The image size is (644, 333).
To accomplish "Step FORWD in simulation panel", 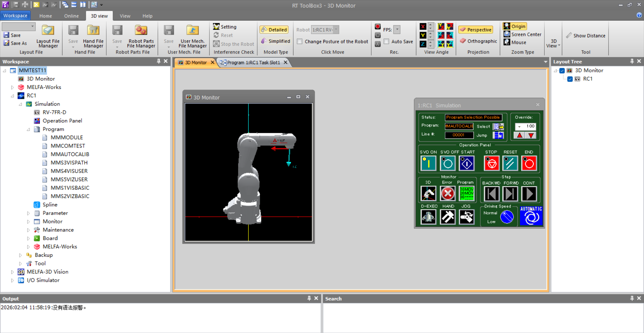I will (510, 194).
